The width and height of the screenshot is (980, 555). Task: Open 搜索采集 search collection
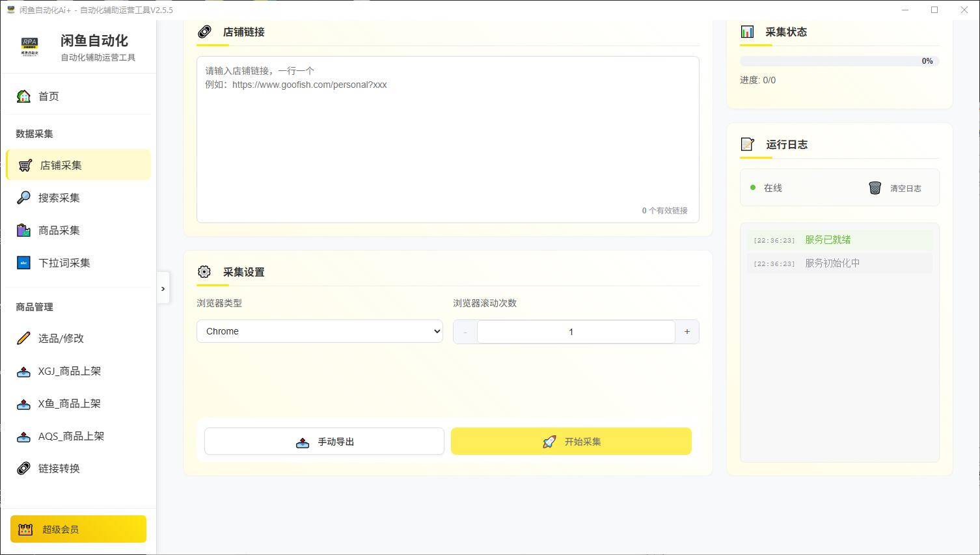tap(59, 197)
